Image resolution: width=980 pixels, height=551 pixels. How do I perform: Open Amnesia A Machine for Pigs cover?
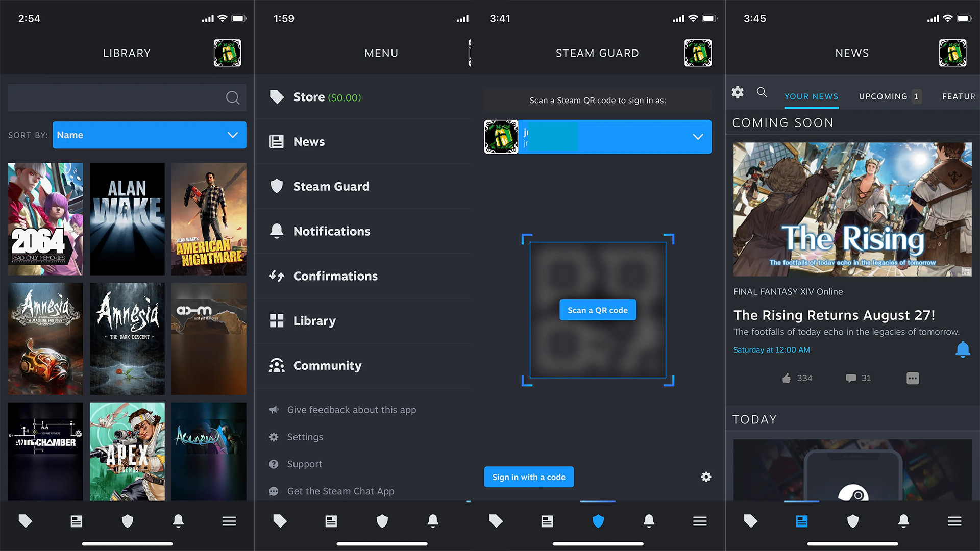point(45,339)
